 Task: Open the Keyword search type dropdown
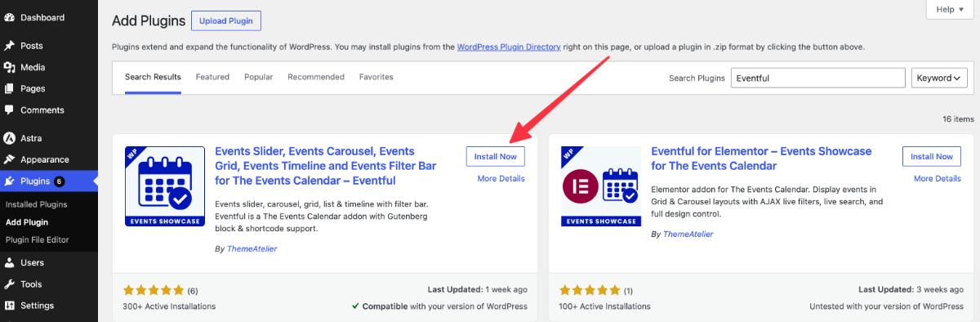tap(939, 78)
